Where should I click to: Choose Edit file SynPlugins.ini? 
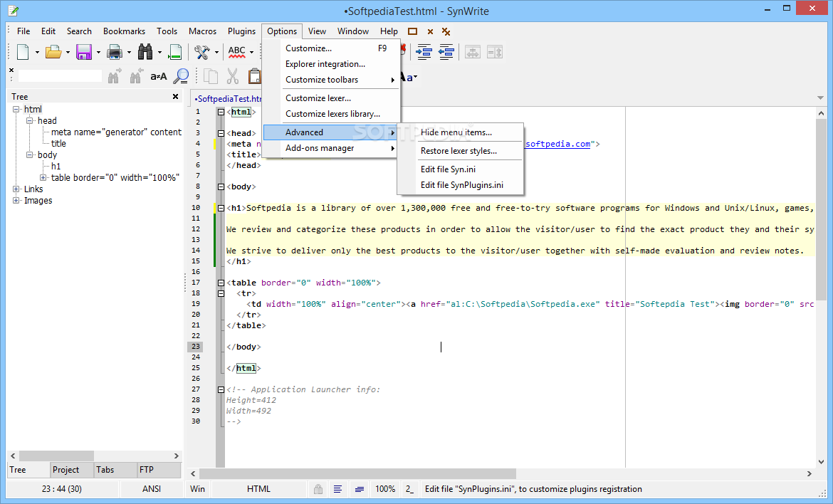[x=461, y=185]
